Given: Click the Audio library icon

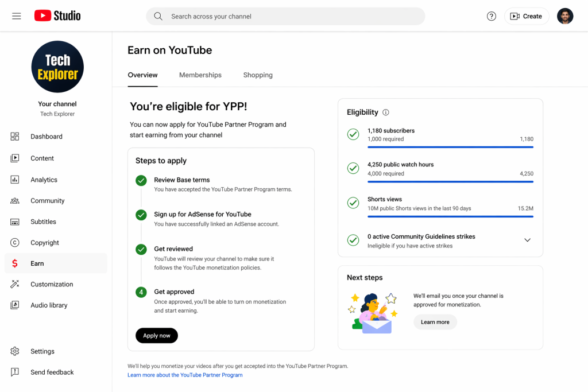Looking at the screenshot, I should click(x=14, y=305).
